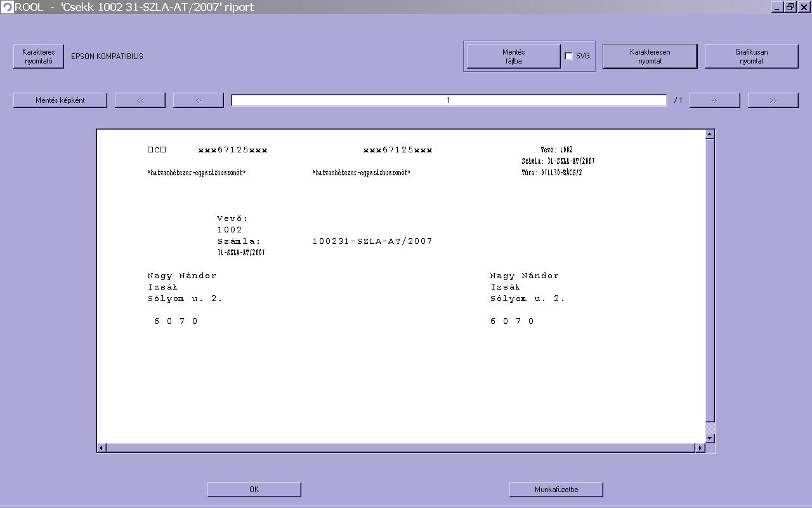Screen dimensions: 812x508
Task: Click the vertical scrollbar track in the preview
Action: (x=710, y=279)
